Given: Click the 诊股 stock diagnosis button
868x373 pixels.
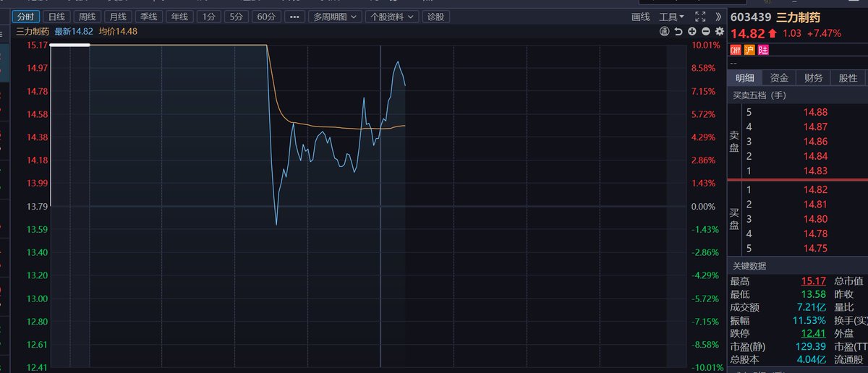Looking at the screenshot, I should tap(435, 17).
